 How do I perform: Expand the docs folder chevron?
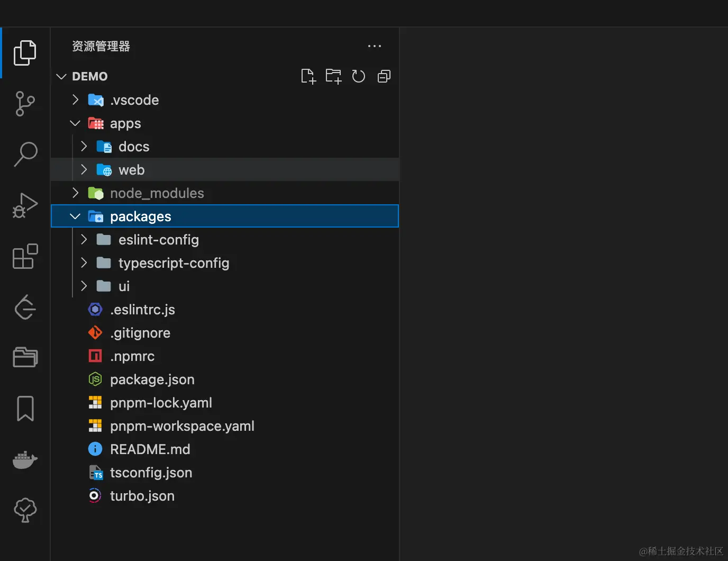84,146
